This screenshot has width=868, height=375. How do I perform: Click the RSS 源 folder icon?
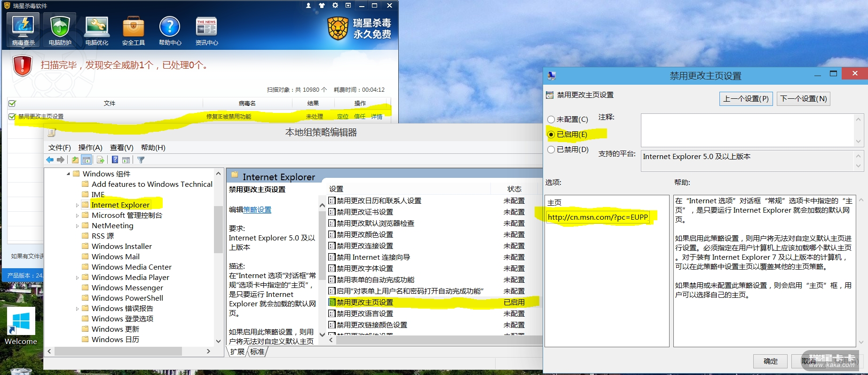(85, 236)
